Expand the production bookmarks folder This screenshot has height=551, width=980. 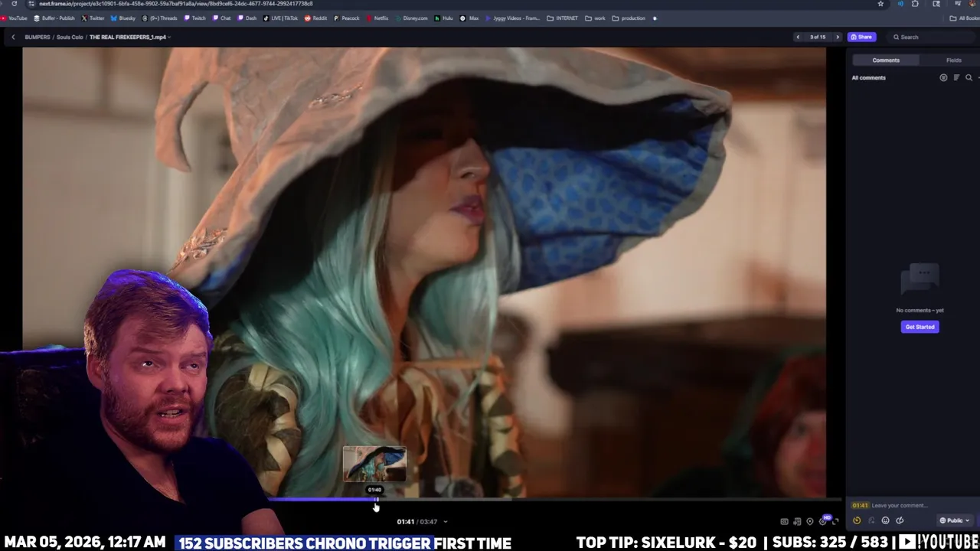click(x=629, y=18)
